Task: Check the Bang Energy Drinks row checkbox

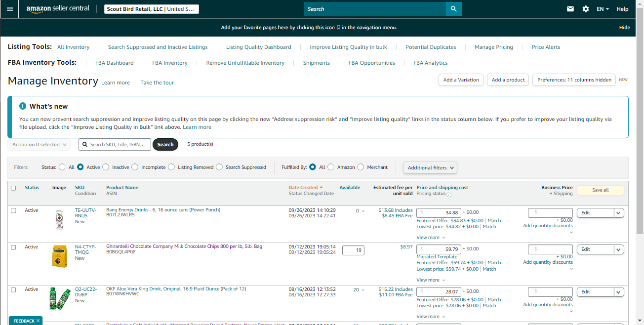Action: [x=13, y=210]
